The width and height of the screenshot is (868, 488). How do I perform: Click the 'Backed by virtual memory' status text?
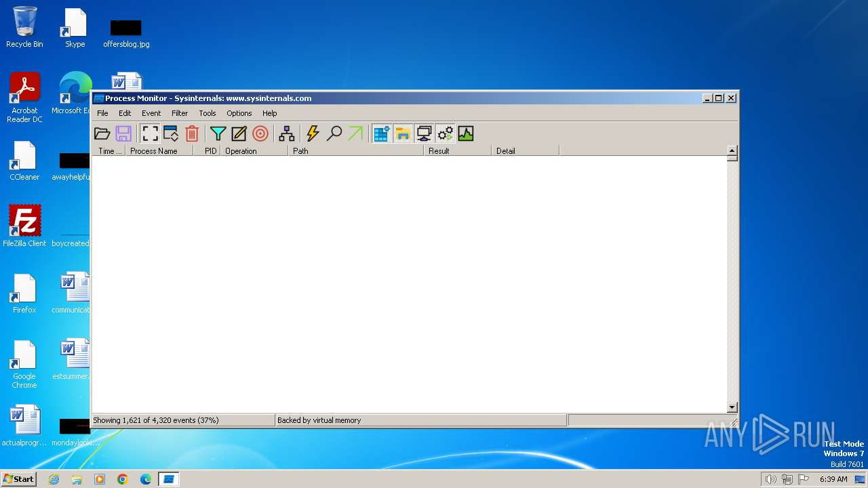pos(319,420)
